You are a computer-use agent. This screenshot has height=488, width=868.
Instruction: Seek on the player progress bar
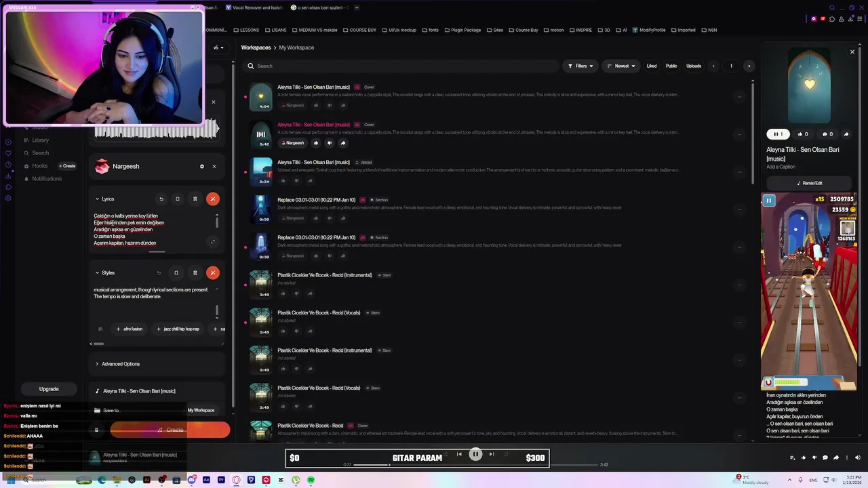[x=475, y=465]
